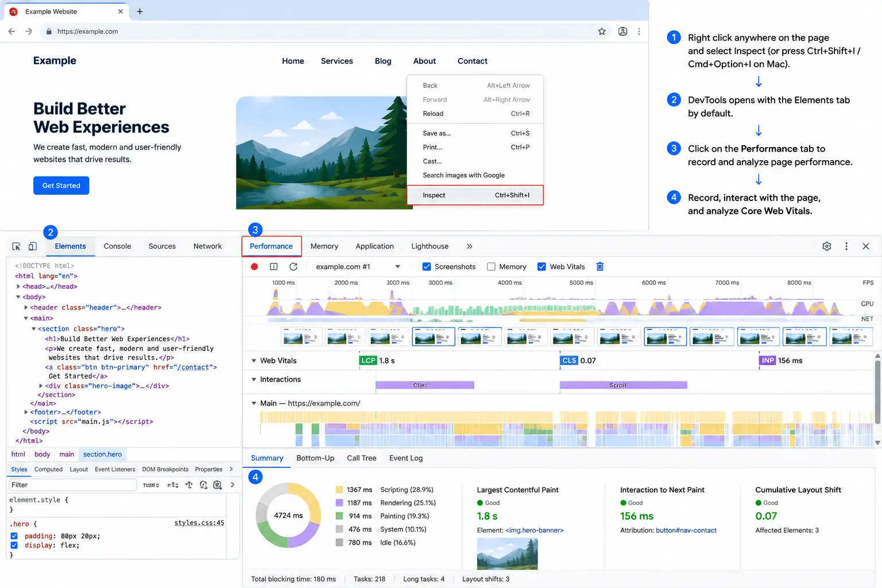
Task: Uncheck the padding CSS property
Action: point(14,536)
